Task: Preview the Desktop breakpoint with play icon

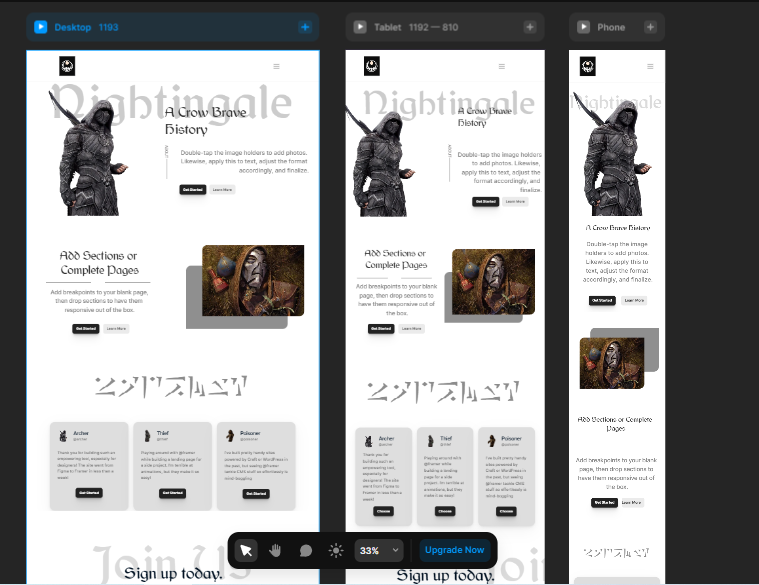Action: 41,27
